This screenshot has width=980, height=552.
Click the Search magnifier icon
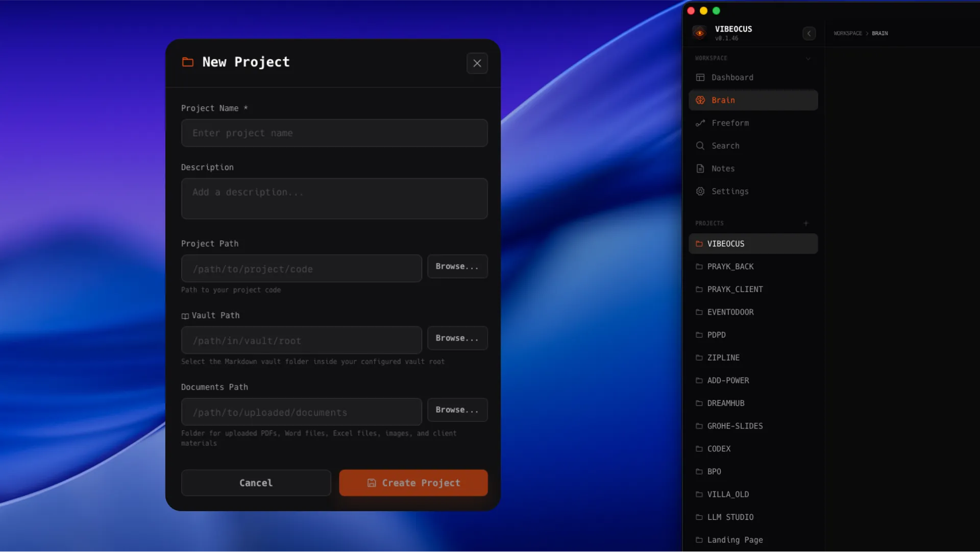pos(700,146)
